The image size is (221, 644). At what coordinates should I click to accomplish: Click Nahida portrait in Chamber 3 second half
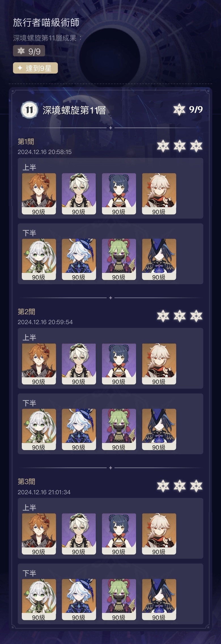point(39,600)
